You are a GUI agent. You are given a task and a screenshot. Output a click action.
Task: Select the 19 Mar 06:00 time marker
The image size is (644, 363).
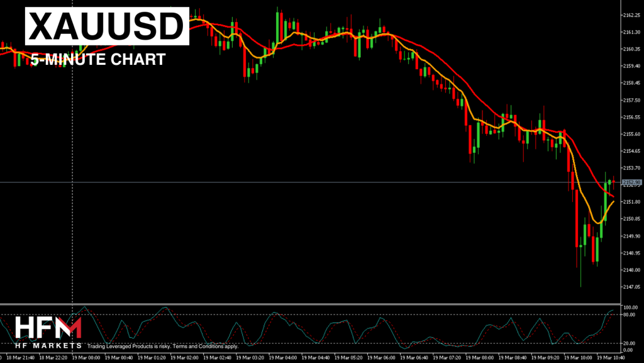point(383,357)
